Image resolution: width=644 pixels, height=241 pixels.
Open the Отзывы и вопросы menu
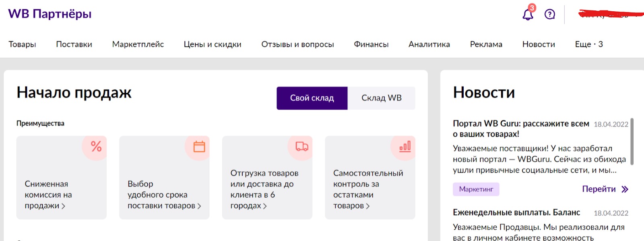click(x=297, y=44)
